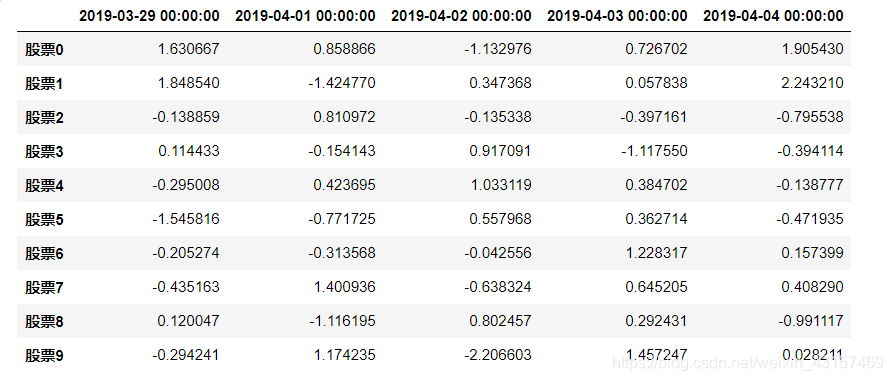
Task: Select cell value 0.384702
Action: coord(657,185)
